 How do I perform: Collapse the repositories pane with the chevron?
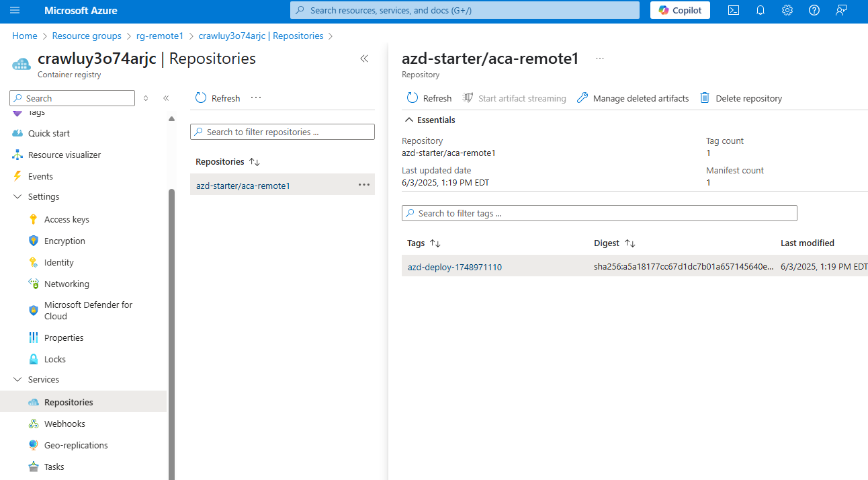click(364, 58)
